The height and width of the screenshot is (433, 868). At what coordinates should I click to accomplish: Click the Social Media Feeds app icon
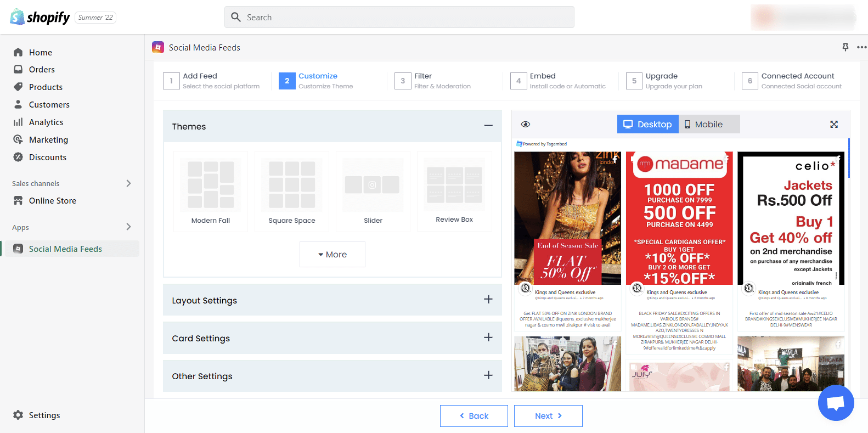[x=158, y=47]
